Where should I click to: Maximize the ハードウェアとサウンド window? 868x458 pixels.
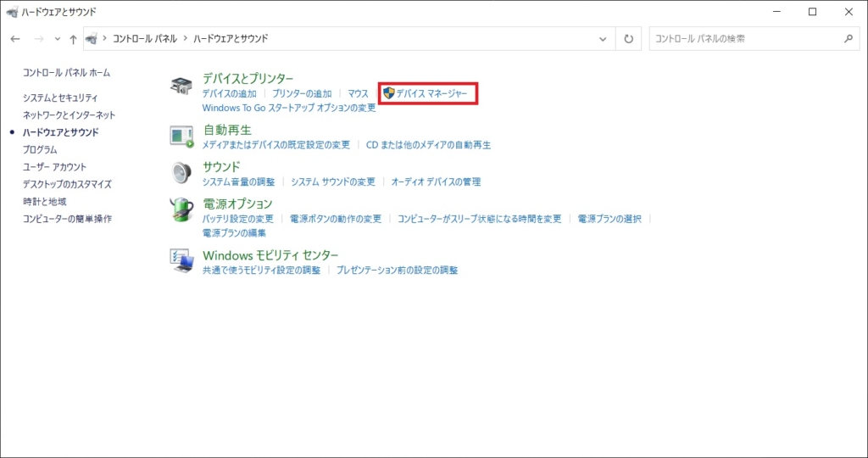[813, 12]
